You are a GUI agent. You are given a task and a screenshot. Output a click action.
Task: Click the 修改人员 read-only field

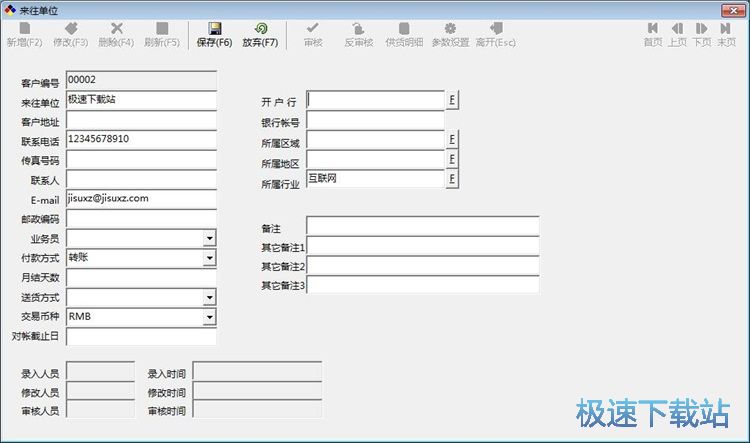(x=100, y=391)
